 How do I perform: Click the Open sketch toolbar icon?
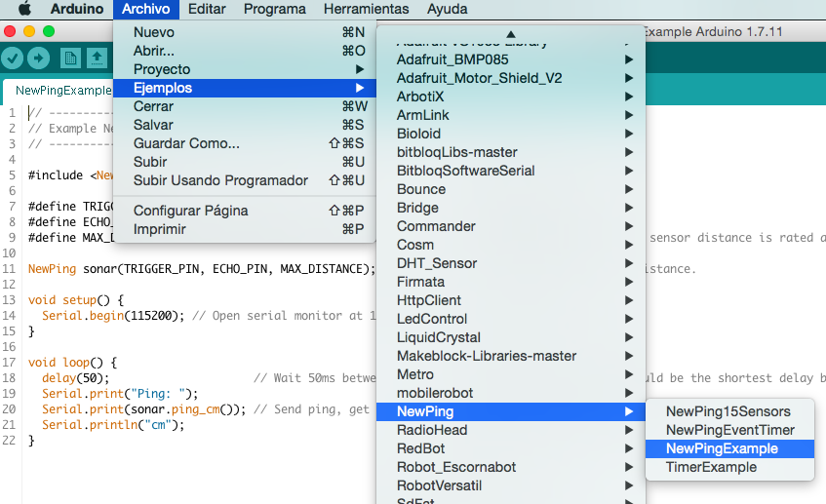tap(97, 58)
